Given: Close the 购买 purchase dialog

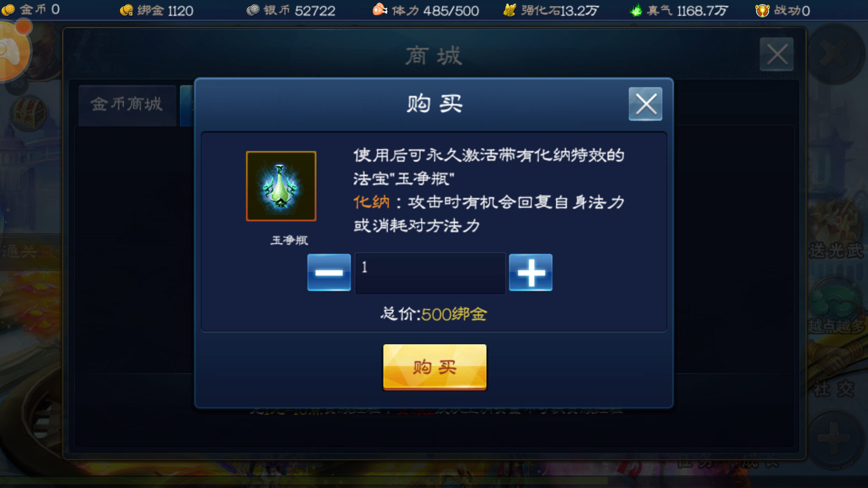Looking at the screenshot, I should tap(645, 104).
